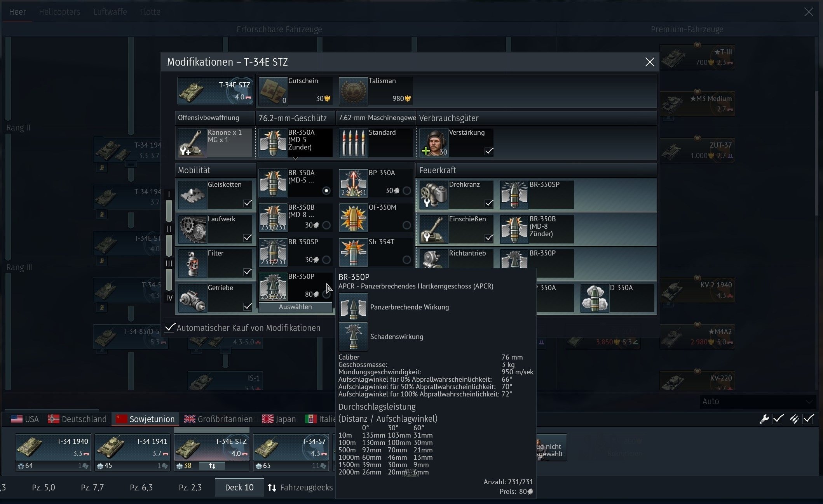Image resolution: width=823 pixels, height=504 pixels.
Task: Click the tier II progress bar
Action: (x=169, y=245)
